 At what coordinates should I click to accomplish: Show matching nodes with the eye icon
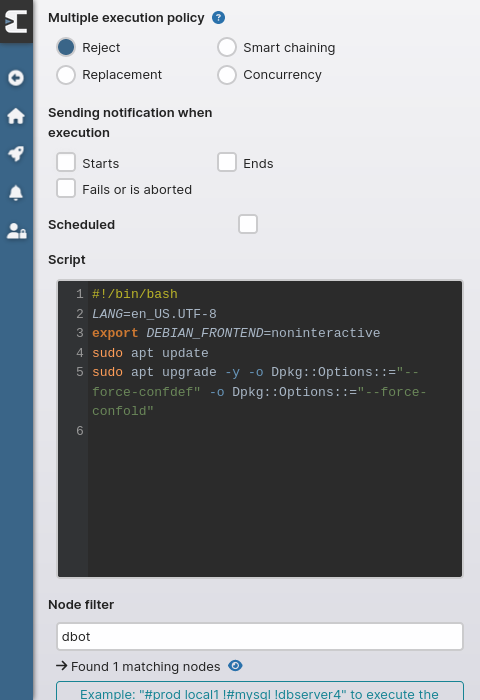(235, 666)
